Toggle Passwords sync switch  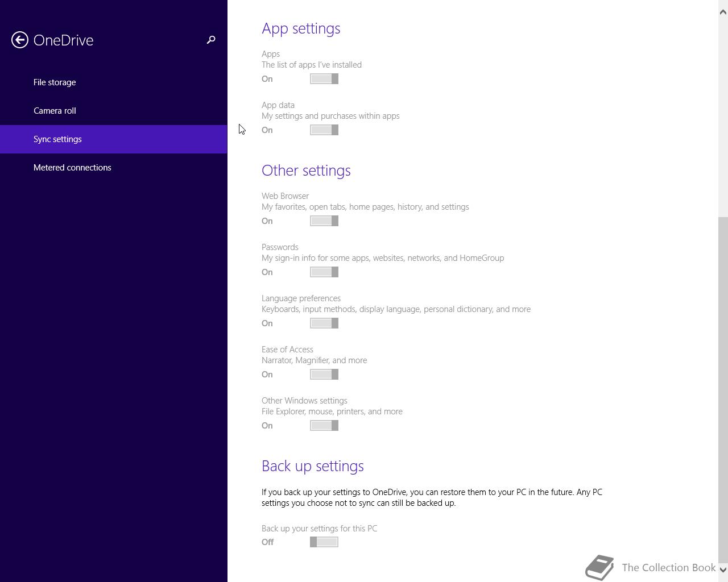324,272
